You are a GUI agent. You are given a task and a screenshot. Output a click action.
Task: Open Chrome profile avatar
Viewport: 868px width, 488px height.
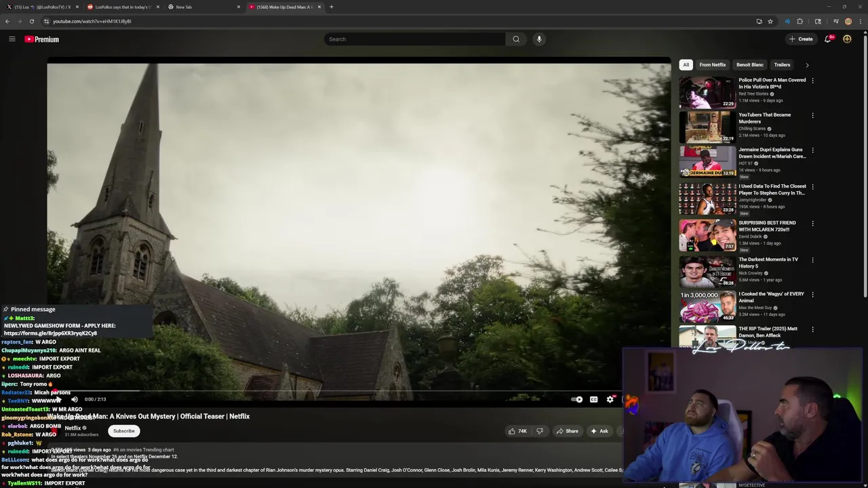(x=848, y=21)
